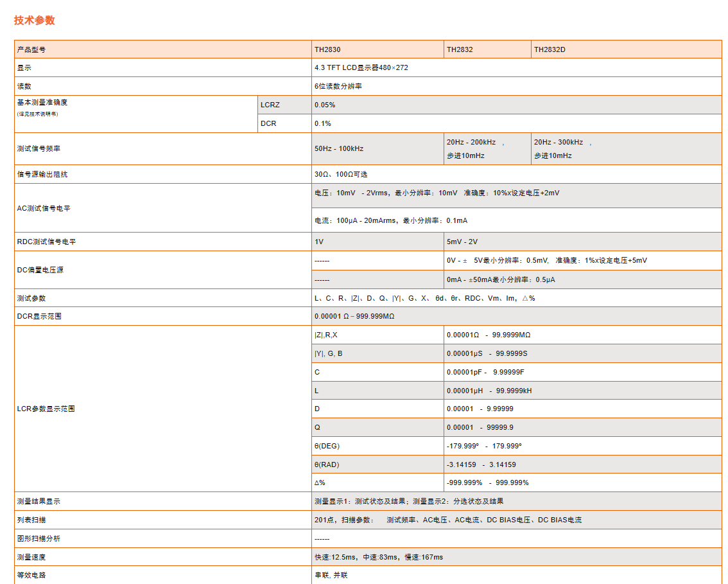Select the DCR 0.1% accuracy value
Viewport: 728px width, 584px height.
coord(323,123)
